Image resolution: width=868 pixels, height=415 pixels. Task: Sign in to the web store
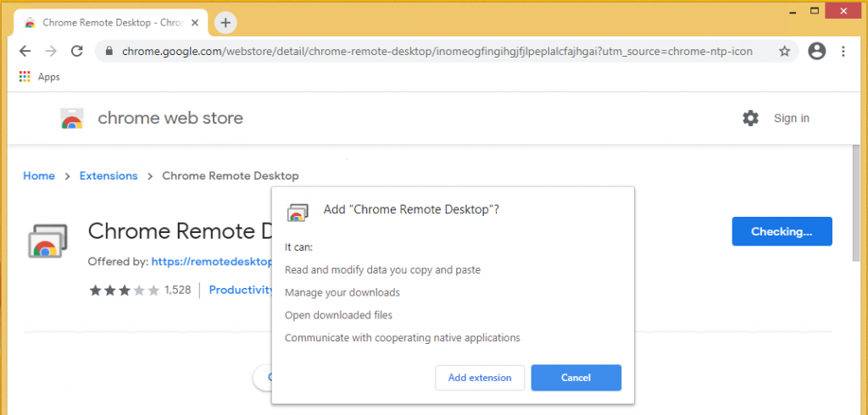point(791,119)
